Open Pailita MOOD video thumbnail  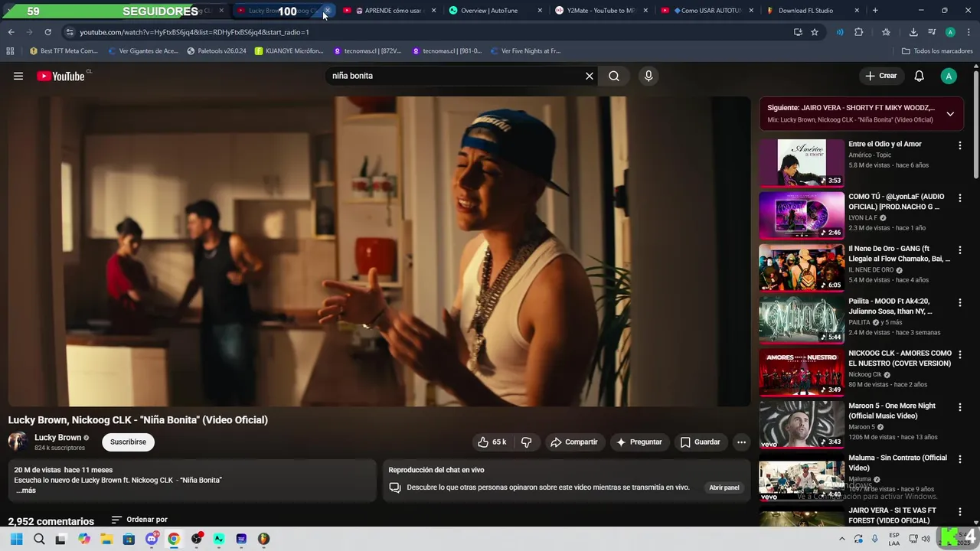point(802,319)
